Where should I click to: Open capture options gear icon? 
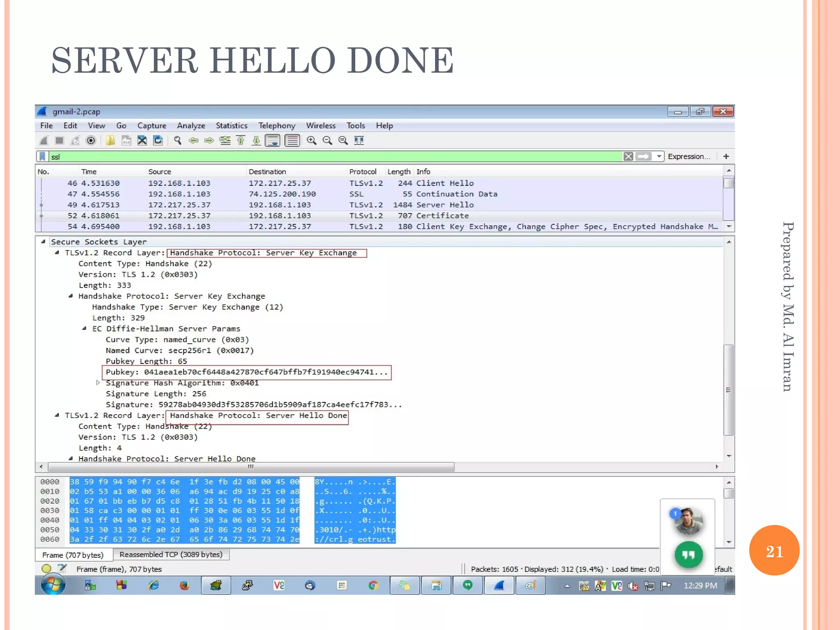(91, 141)
